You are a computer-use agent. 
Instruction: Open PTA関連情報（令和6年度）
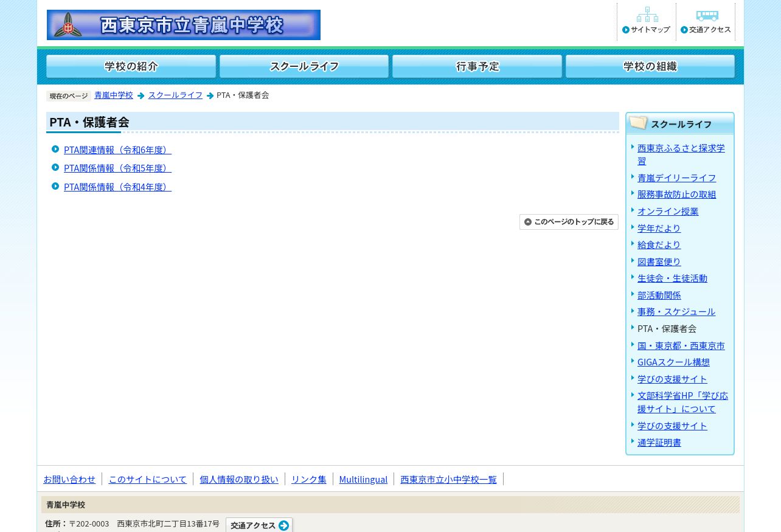click(x=117, y=150)
